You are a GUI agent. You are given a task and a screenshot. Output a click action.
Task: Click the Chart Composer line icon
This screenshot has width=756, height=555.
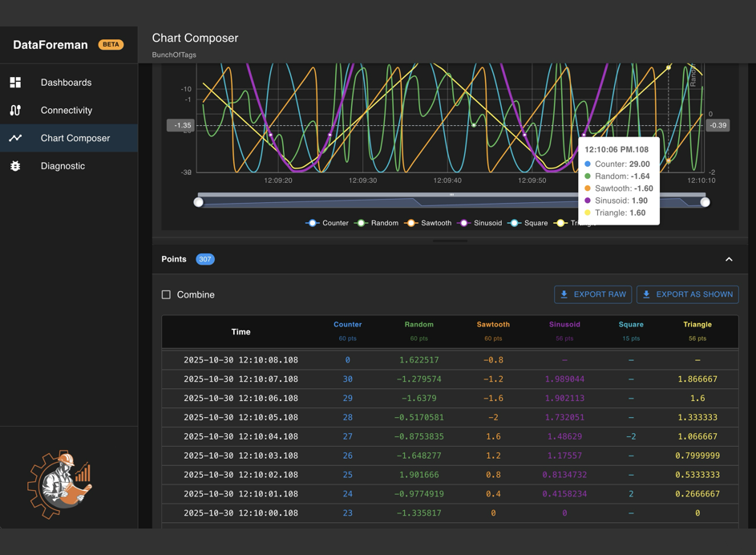(15, 138)
